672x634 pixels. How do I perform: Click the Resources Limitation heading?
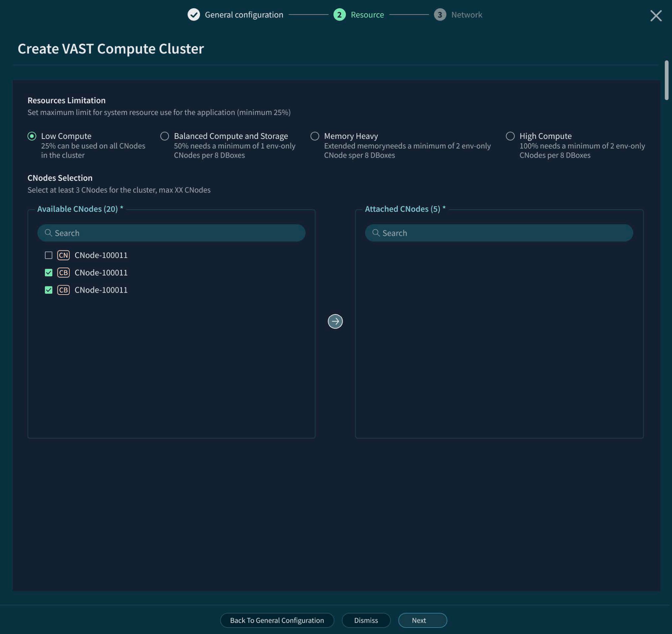[67, 100]
